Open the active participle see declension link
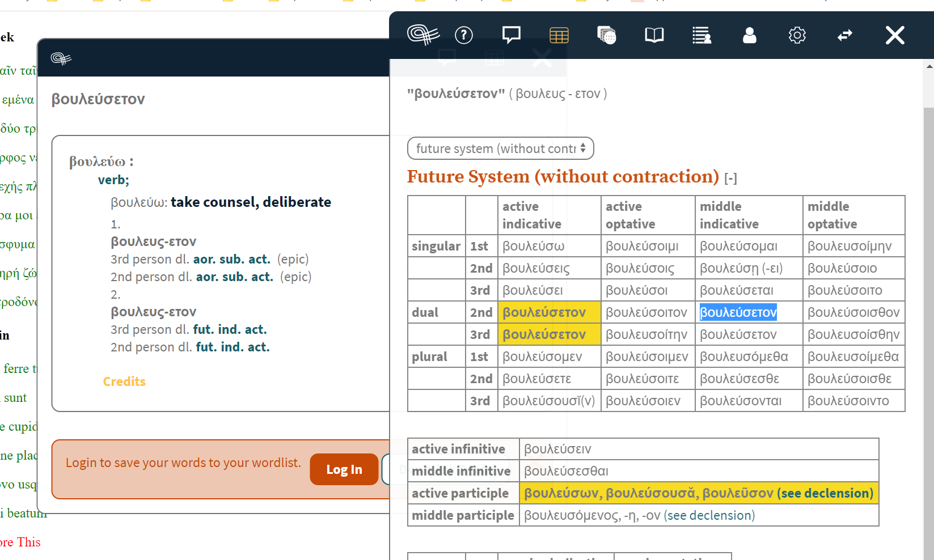The image size is (934, 560). pos(825,493)
